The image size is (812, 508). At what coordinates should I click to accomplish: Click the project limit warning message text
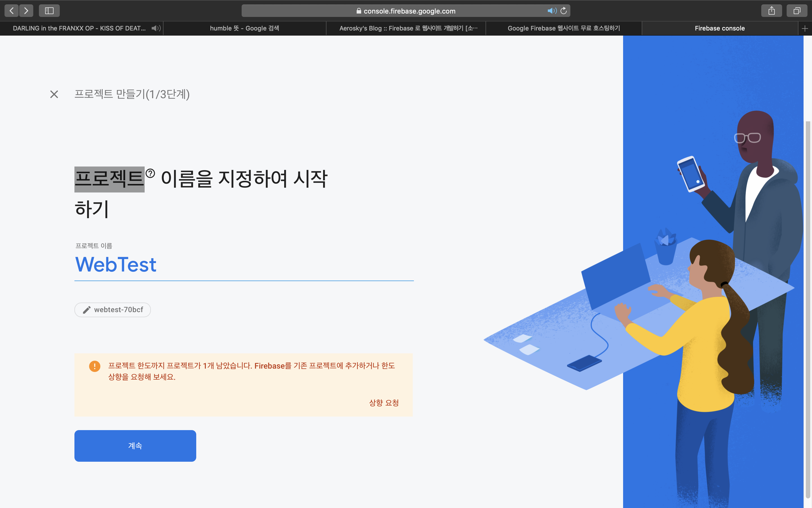tap(251, 371)
